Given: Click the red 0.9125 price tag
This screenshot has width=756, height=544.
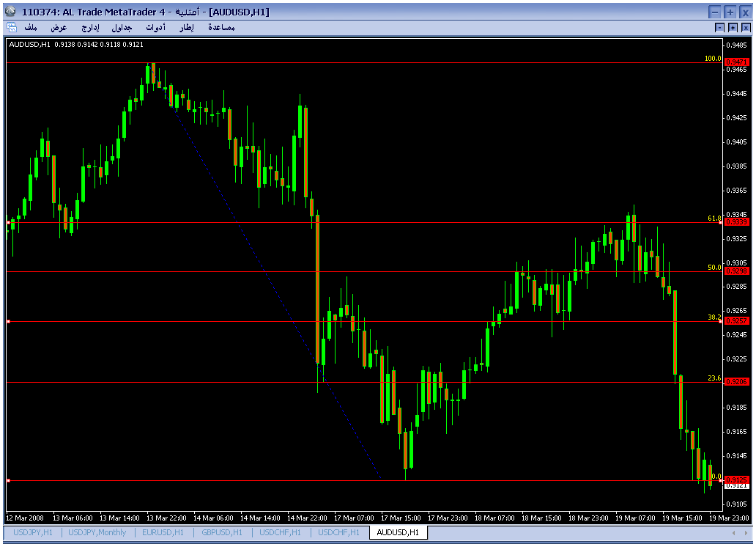Looking at the screenshot, I should (737, 479).
